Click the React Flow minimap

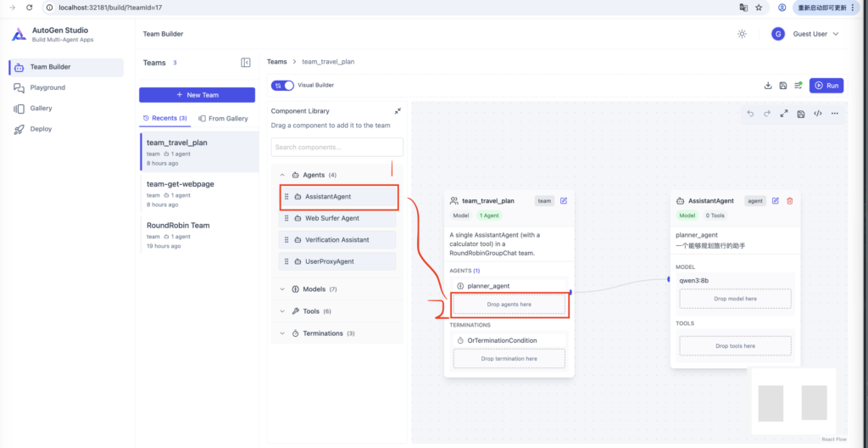[x=793, y=402]
